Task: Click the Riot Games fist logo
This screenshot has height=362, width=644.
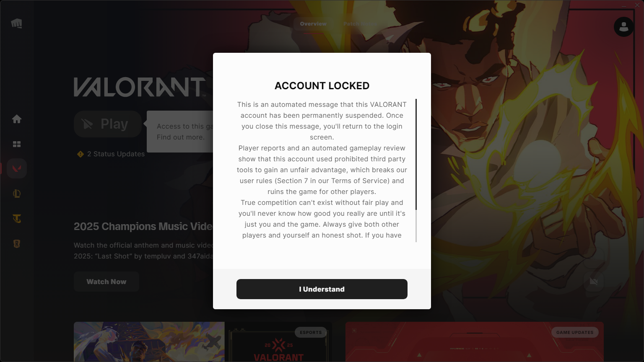Action: pyautogui.click(x=17, y=23)
